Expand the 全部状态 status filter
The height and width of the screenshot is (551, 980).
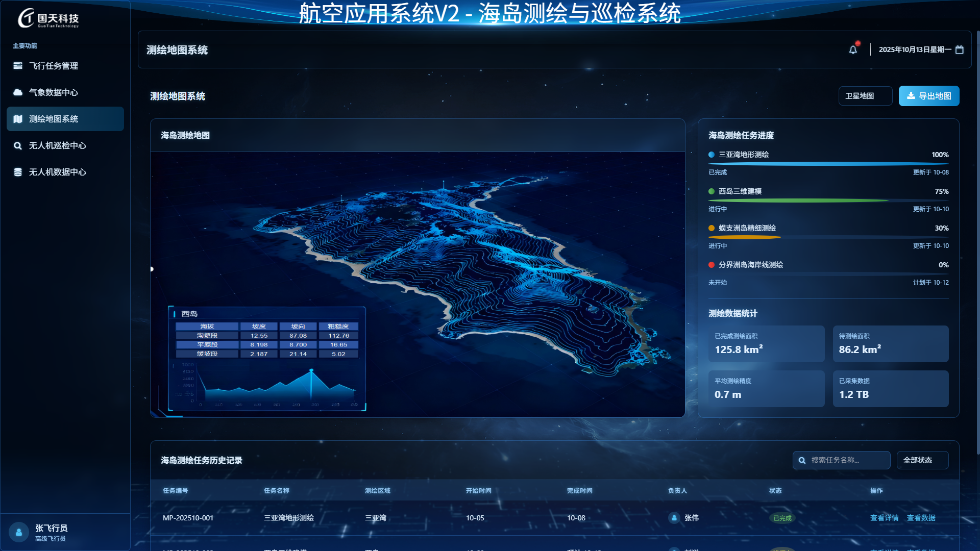(922, 460)
